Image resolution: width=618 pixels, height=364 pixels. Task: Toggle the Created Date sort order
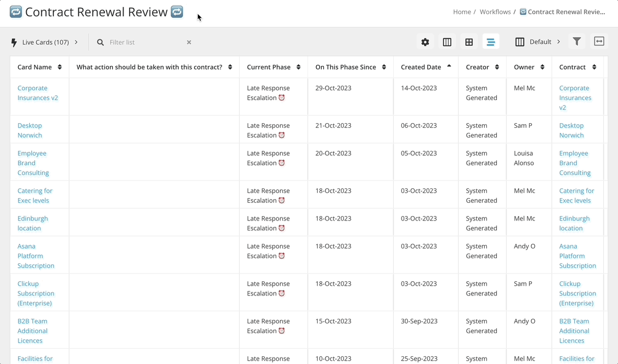coord(449,67)
